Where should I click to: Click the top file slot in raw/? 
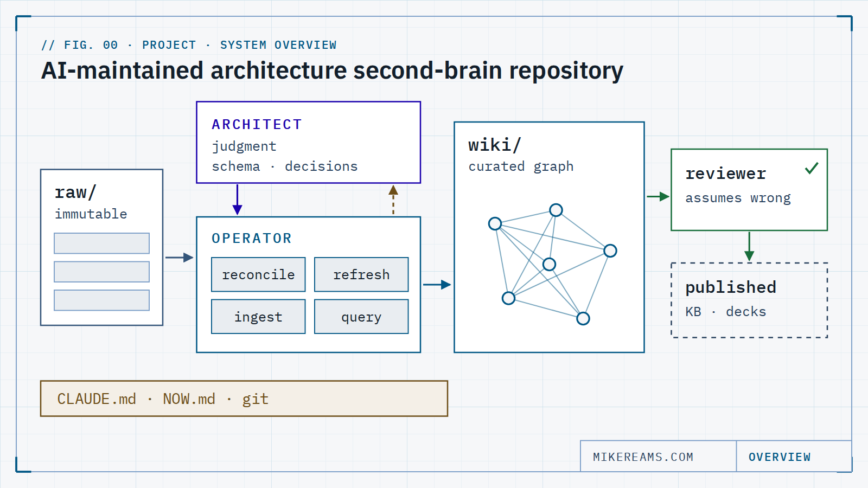(x=101, y=243)
